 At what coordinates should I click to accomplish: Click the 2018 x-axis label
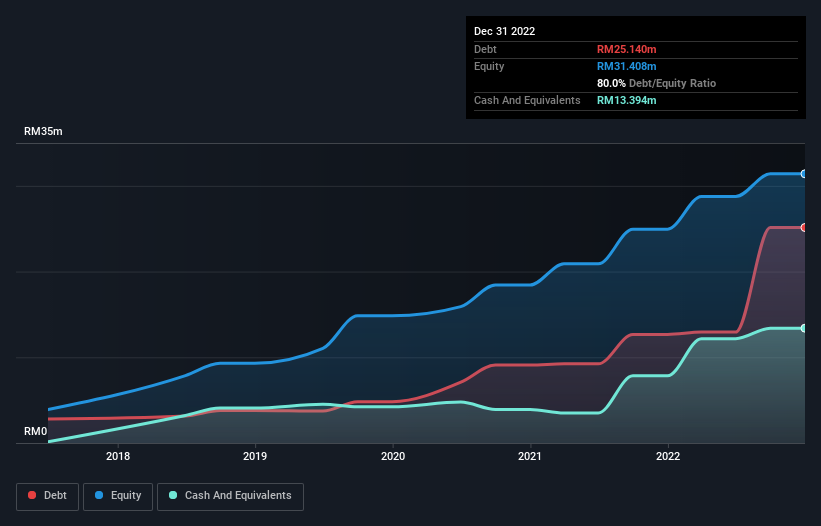click(x=118, y=456)
